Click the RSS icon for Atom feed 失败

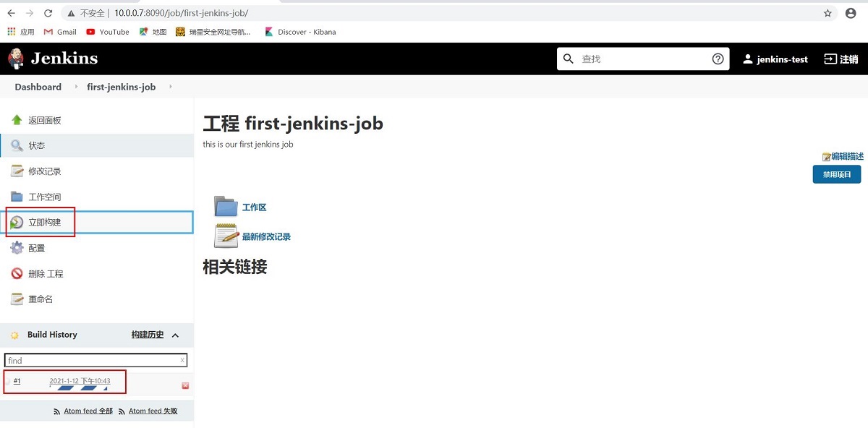pos(122,411)
